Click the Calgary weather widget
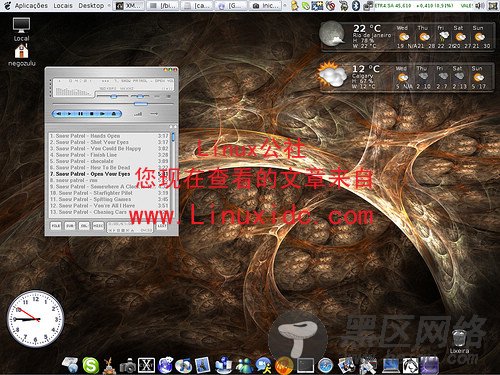This screenshot has width=500, height=375. pos(405,77)
